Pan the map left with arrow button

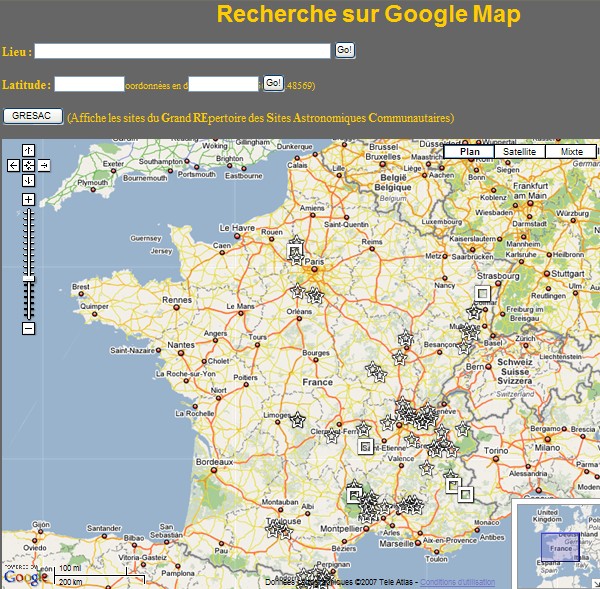click(x=13, y=166)
